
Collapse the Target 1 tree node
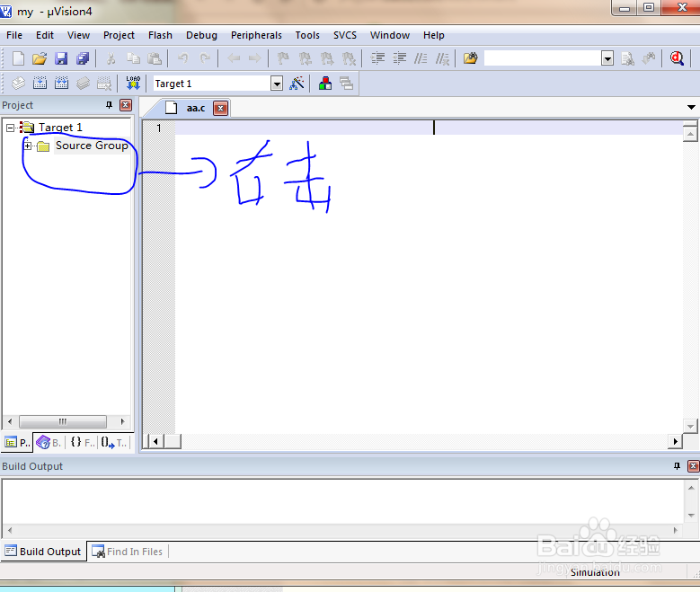[10, 128]
